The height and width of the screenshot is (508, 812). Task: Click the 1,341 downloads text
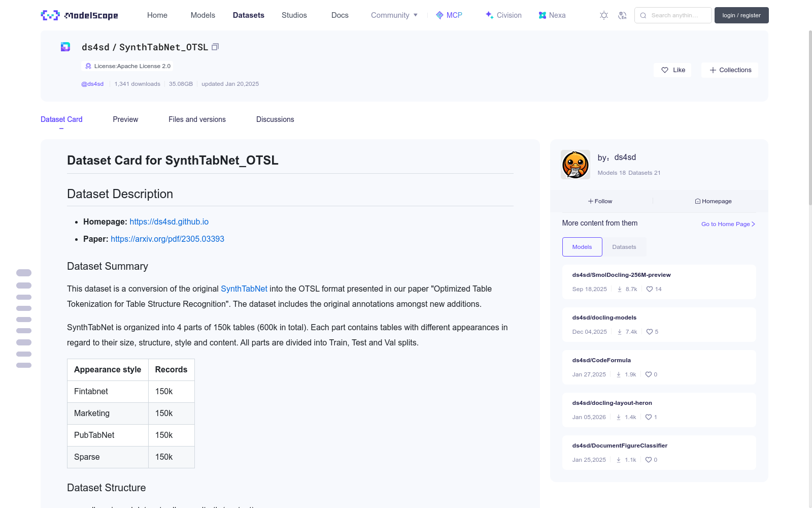[x=137, y=84]
